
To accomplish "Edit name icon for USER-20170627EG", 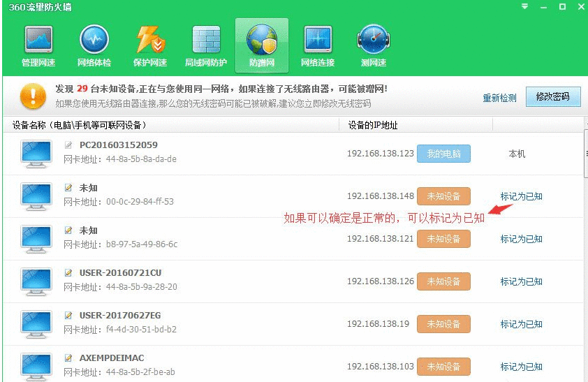I will [x=68, y=315].
